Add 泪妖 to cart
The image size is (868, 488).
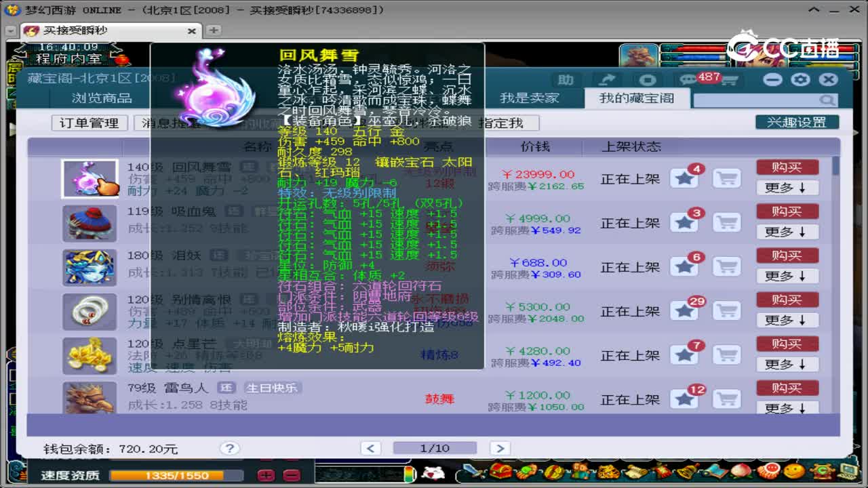[727, 266]
